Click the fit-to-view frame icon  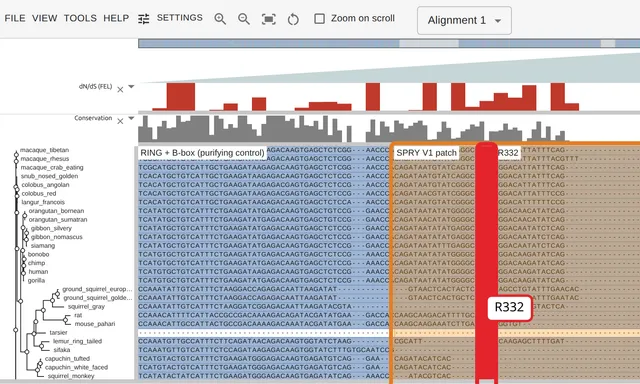(x=269, y=19)
